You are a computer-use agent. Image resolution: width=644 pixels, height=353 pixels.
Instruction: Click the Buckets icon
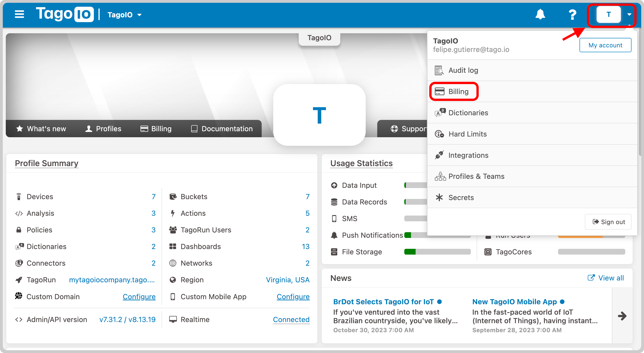(173, 197)
